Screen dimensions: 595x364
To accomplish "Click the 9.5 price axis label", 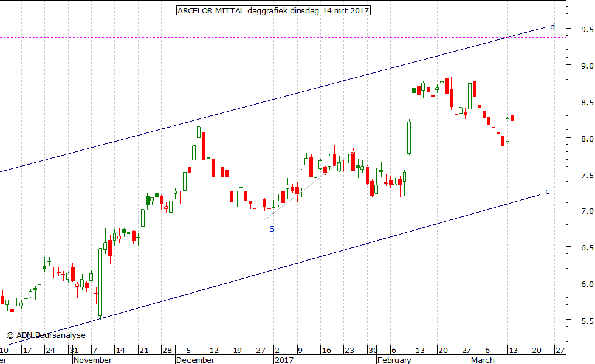I will [586, 29].
